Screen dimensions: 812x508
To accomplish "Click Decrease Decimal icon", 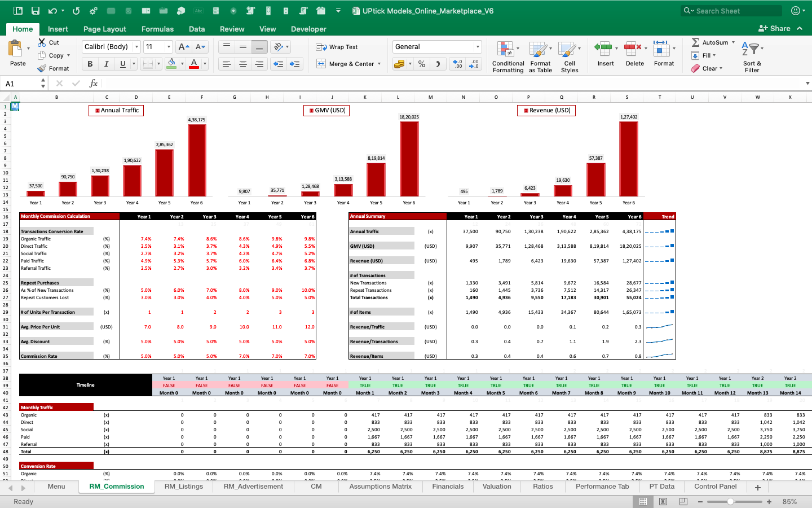I will pos(474,64).
